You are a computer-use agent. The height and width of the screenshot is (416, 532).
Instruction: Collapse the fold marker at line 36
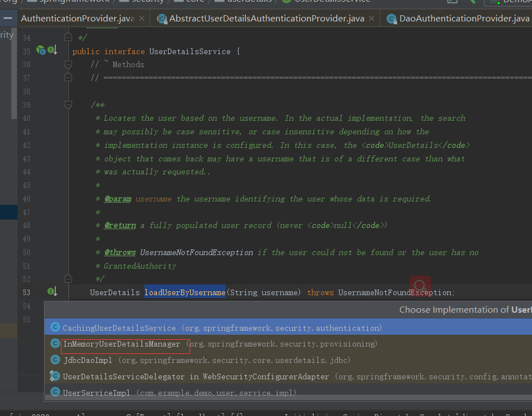click(68, 64)
